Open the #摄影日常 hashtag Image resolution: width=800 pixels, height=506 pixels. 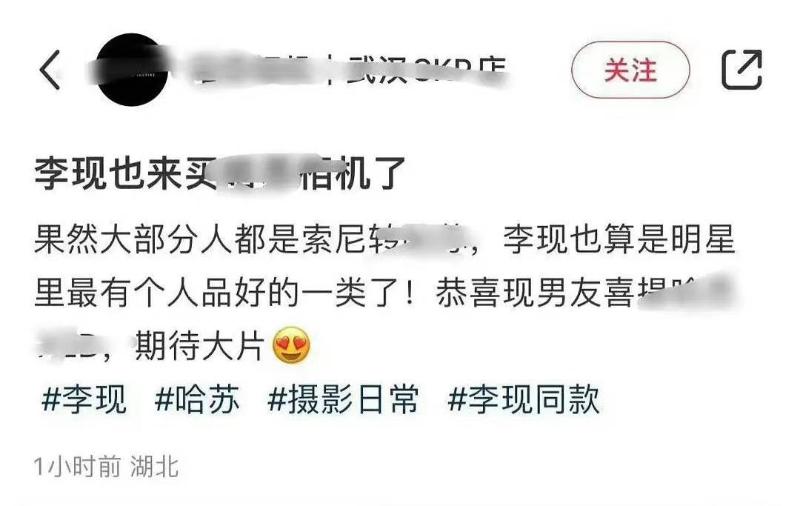coord(343,398)
